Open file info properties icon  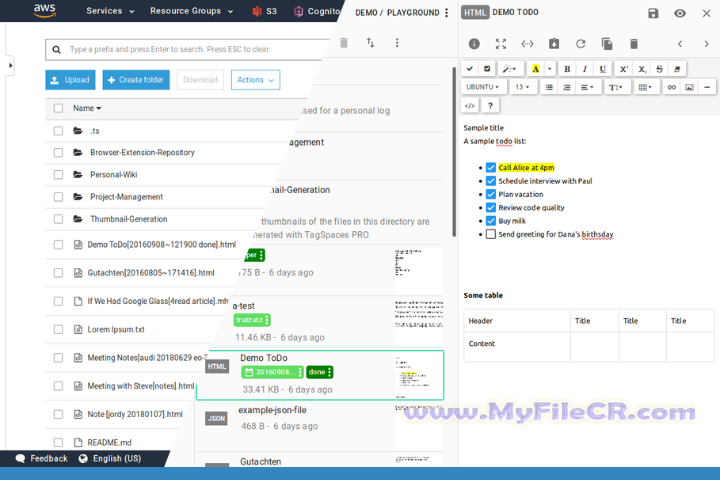474,44
